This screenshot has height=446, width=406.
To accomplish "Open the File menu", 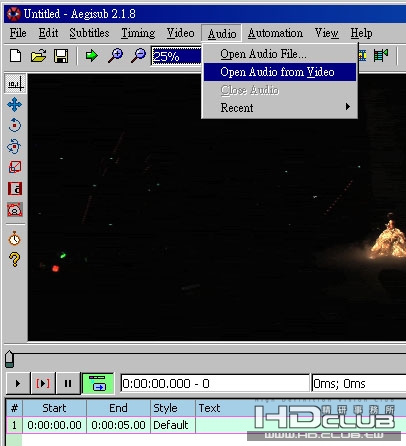I will [x=18, y=33].
